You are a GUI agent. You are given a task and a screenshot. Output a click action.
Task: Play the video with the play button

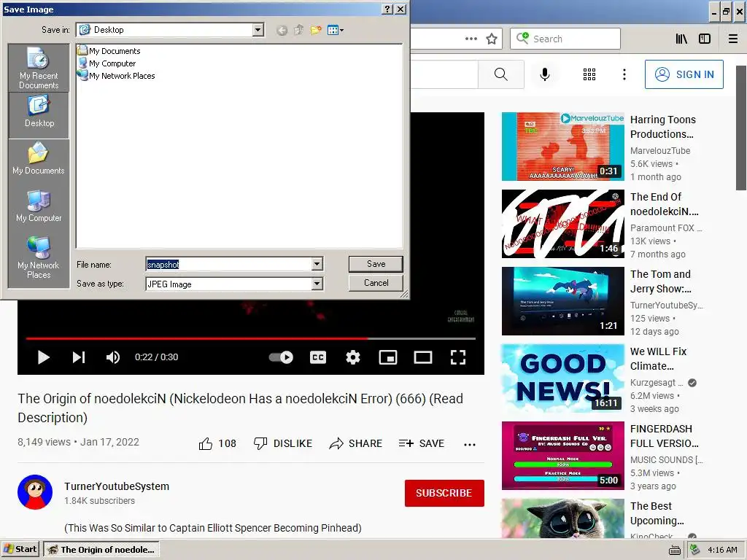[x=43, y=357]
